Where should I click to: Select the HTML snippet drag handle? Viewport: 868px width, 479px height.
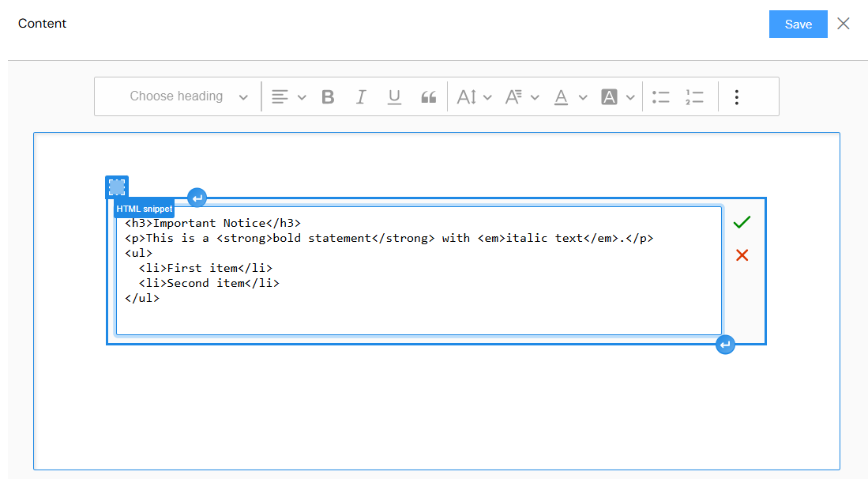point(117,187)
